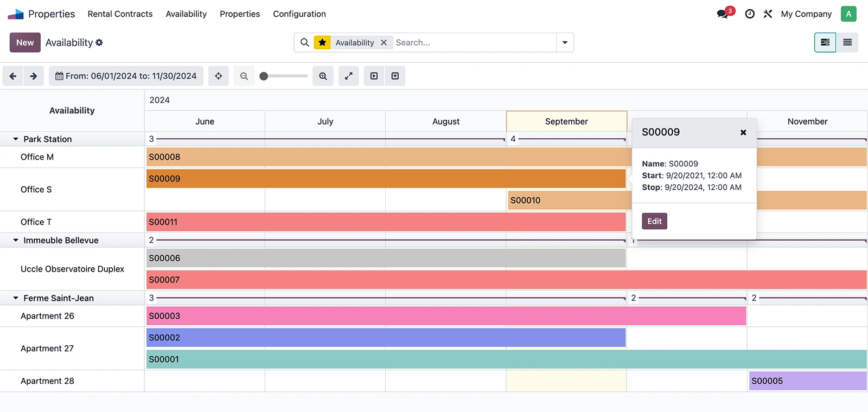Expand all rows with arrows icon
The image size is (868, 412).
(348, 76)
